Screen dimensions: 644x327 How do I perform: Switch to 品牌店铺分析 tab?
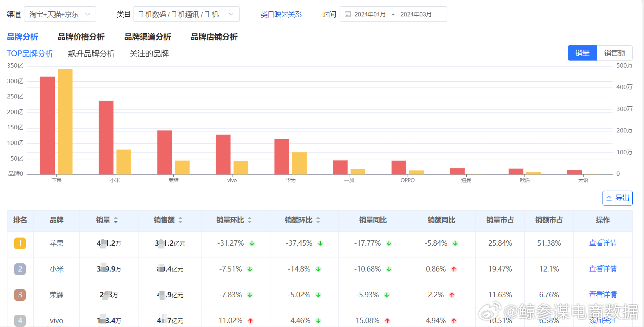pos(214,37)
